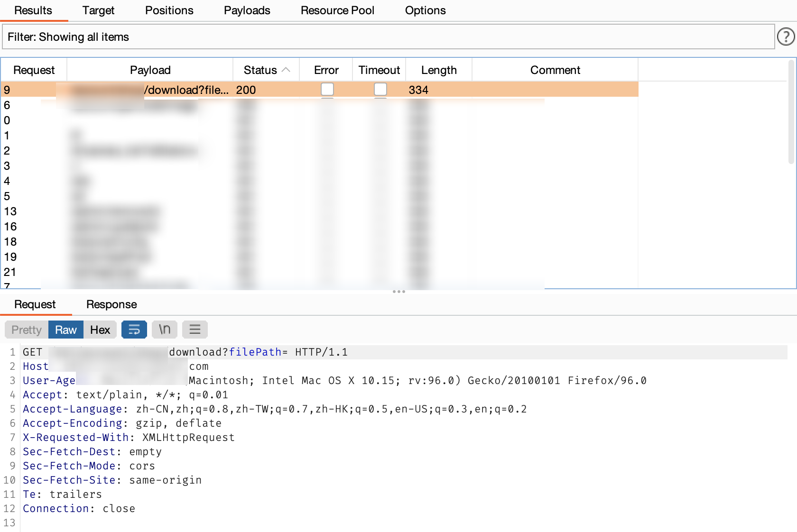This screenshot has height=532, width=797.
Task: Switch to the Target tab
Action: coord(98,10)
